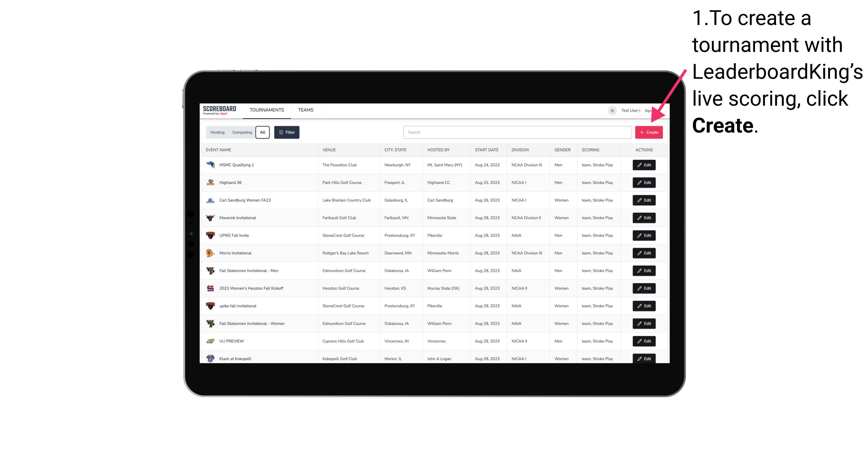The height and width of the screenshot is (467, 868).
Task: Click the Edit icon for VU PREVIEW
Action: pyautogui.click(x=644, y=341)
